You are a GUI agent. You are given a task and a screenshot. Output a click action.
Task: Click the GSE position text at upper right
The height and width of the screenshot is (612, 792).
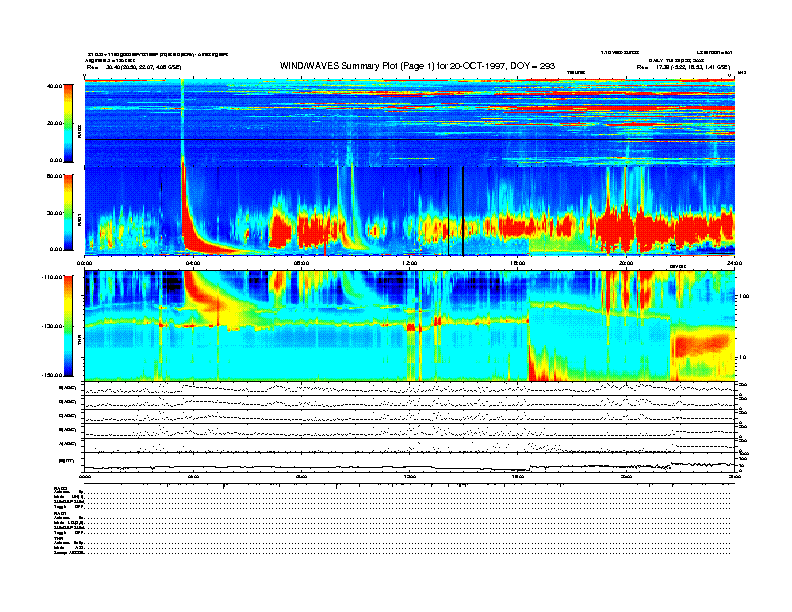pos(683,67)
